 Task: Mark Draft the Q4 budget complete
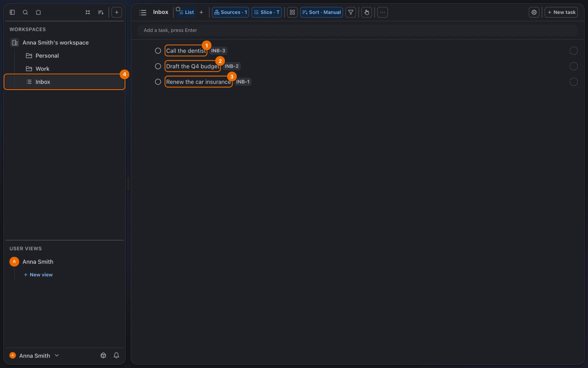[158, 66]
